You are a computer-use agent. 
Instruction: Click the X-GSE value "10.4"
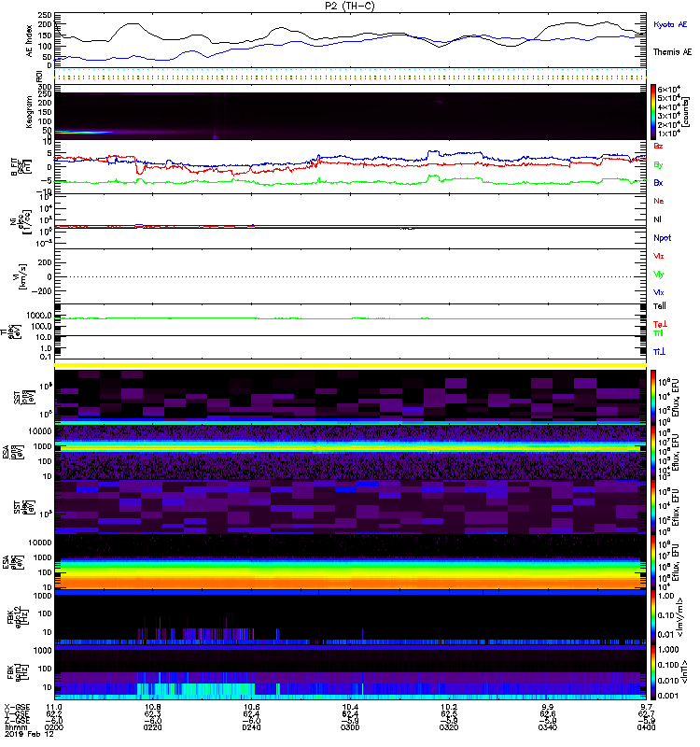[350, 707]
